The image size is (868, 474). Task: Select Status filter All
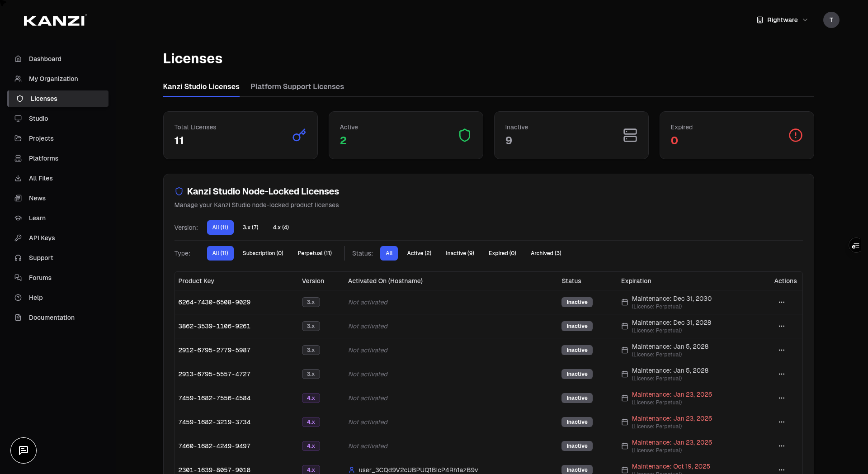(389, 253)
